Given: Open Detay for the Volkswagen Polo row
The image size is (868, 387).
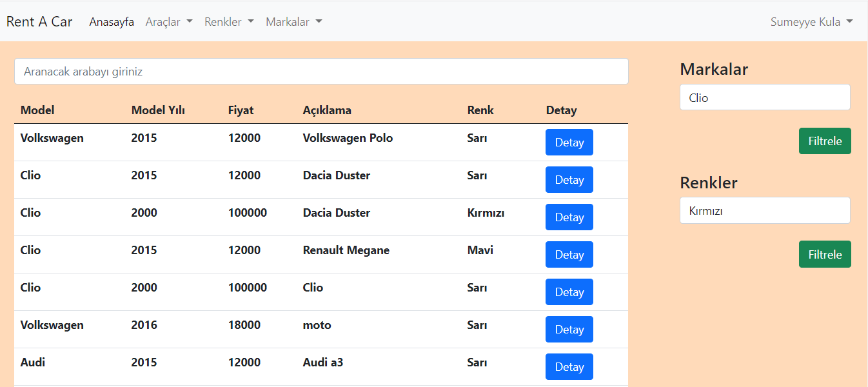Looking at the screenshot, I should click(x=569, y=142).
